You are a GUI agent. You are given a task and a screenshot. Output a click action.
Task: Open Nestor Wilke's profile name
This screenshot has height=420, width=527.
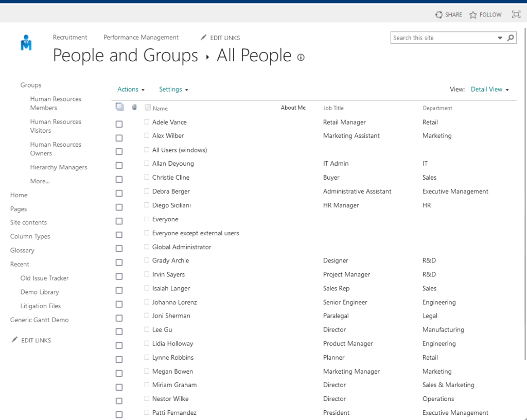pos(170,399)
